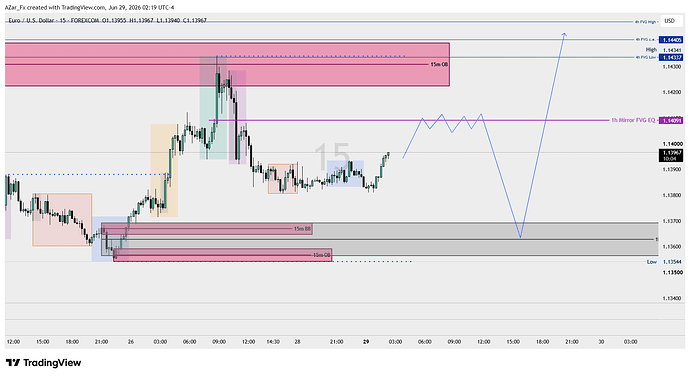Click the 1.14405 4h FVG c.e. price tag

coord(672,40)
